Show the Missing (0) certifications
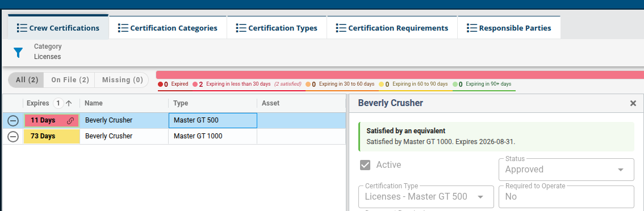This screenshot has height=211, width=644. click(x=122, y=80)
